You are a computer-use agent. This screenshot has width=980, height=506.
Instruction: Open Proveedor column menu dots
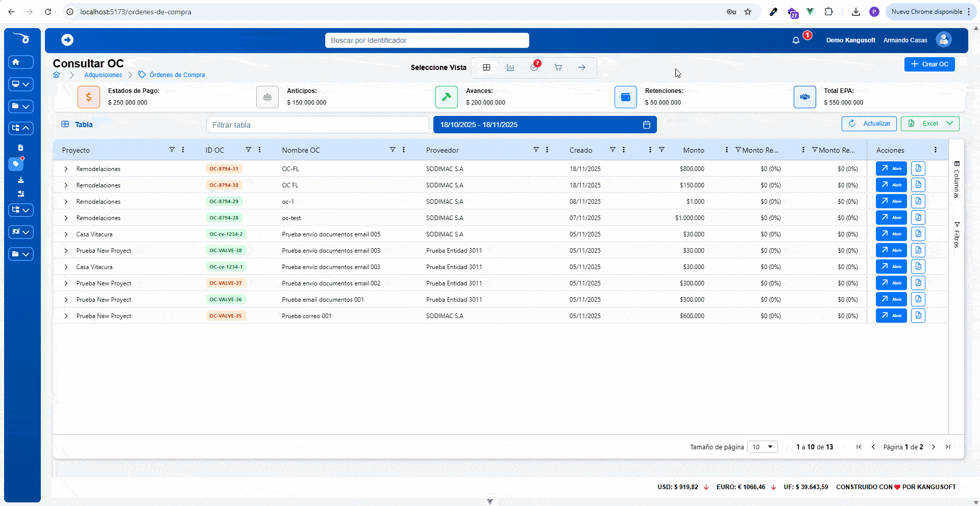click(x=547, y=150)
